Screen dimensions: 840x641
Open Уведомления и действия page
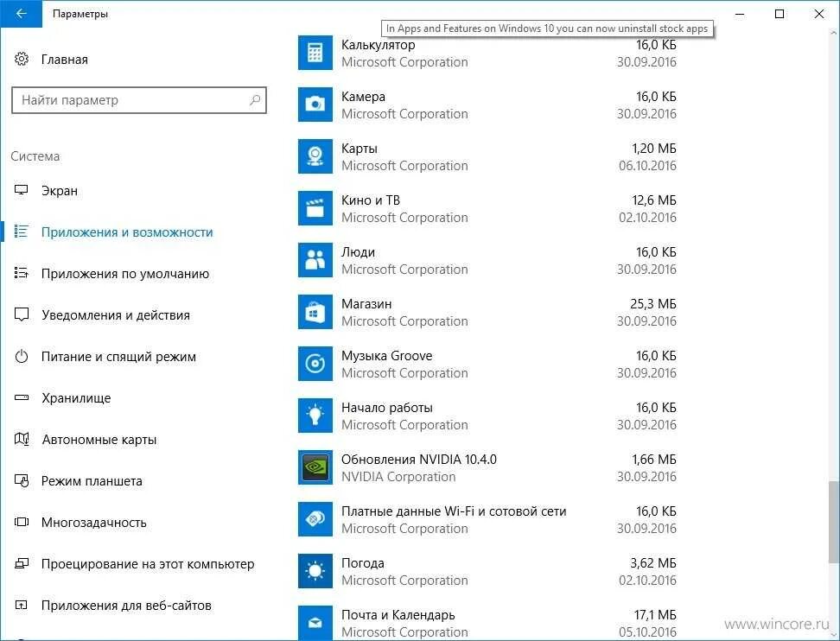click(x=116, y=314)
